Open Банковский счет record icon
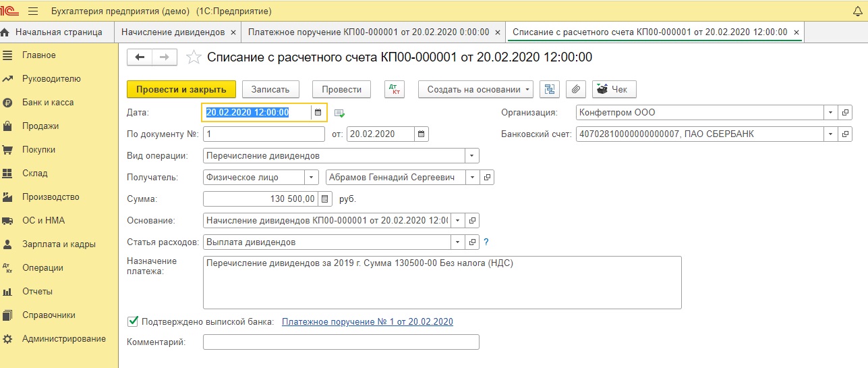The height and width of the screenshot is (368, 868). [x=846, y=134]
